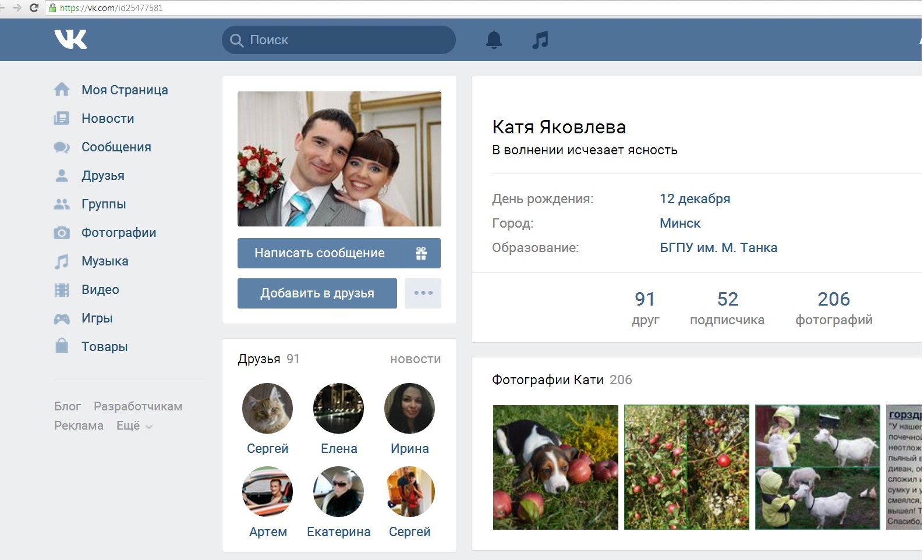Expand the Ещё footer dropdown
This screenshot has height=560, width=924.
coord(134,426)
